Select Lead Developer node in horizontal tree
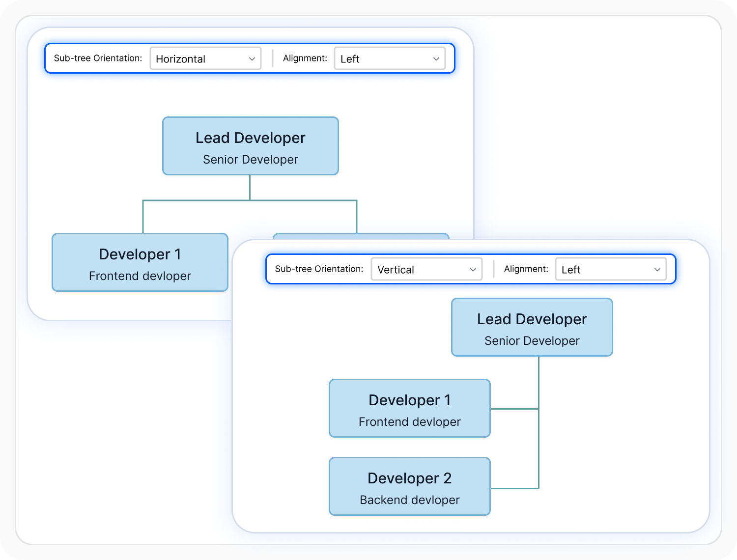This screenshot has height=560, width=737. [251, 146]
